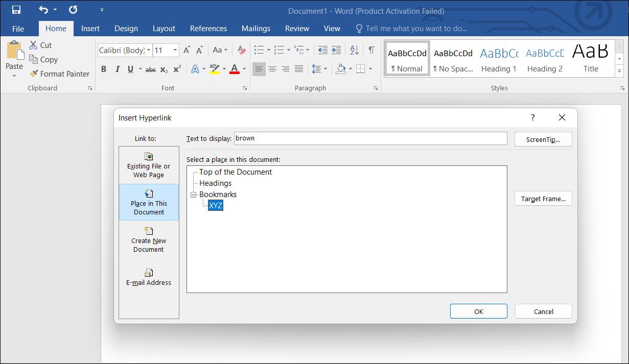Open the font size dropdown

175,50
